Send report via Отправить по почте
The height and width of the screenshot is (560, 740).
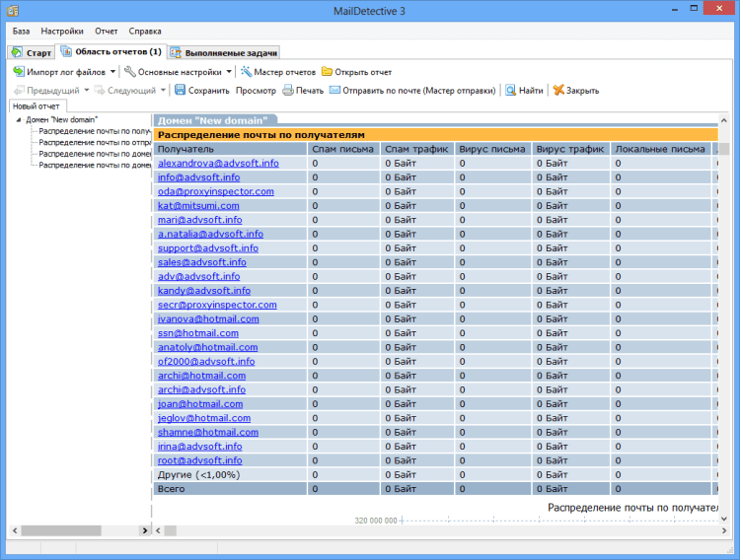[x=335, y=91]
